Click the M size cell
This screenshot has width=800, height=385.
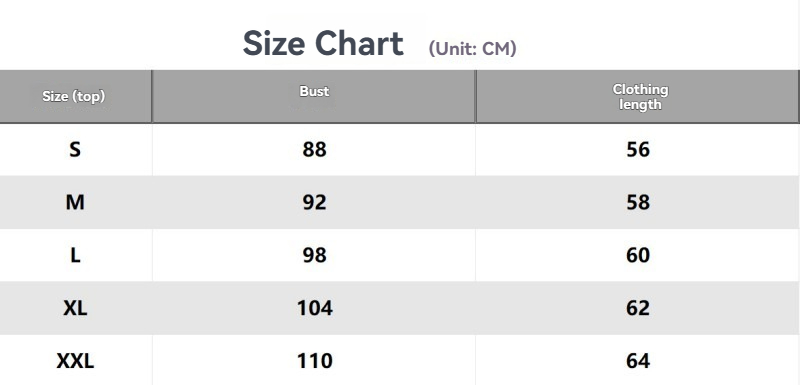click(75, 202)
